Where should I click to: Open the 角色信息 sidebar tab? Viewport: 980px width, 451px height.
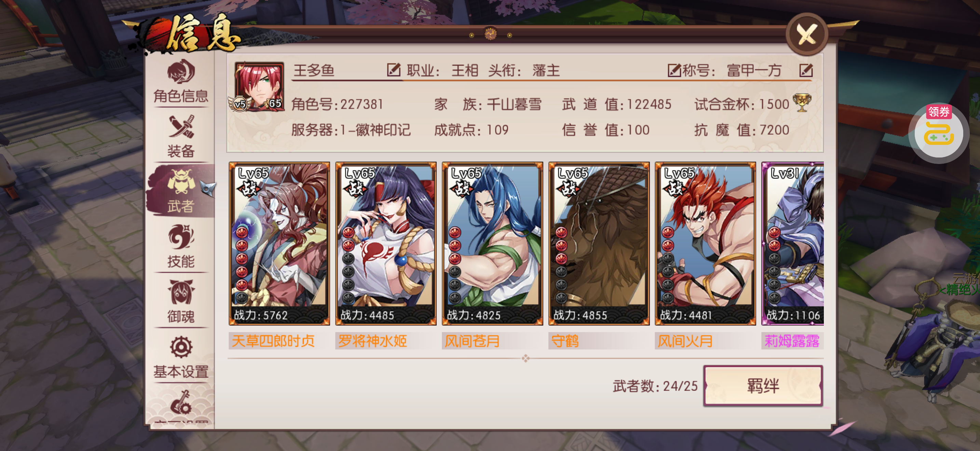[181, 81]
